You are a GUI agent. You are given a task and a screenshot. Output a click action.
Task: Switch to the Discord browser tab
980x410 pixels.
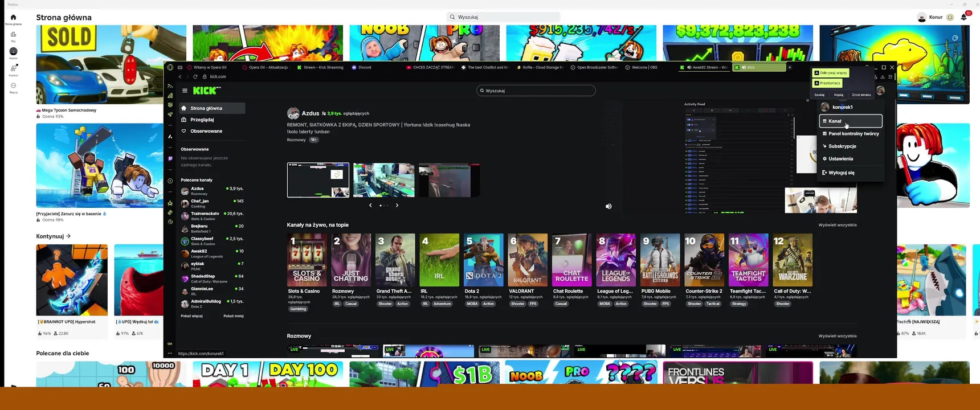point(377,67)
